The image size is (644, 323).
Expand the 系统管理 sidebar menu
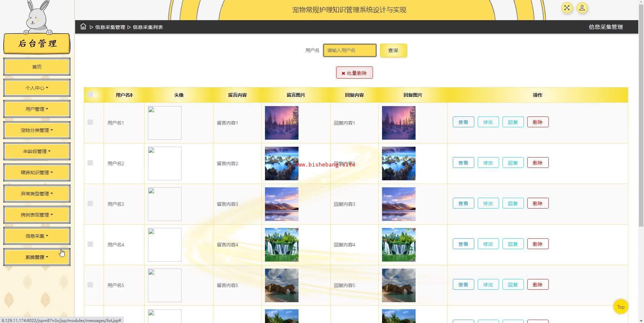37,257
